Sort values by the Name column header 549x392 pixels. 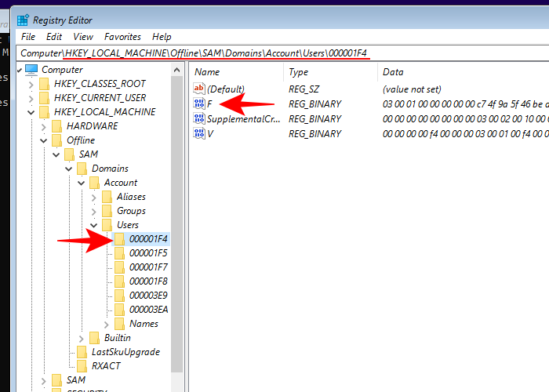[235, 71]
